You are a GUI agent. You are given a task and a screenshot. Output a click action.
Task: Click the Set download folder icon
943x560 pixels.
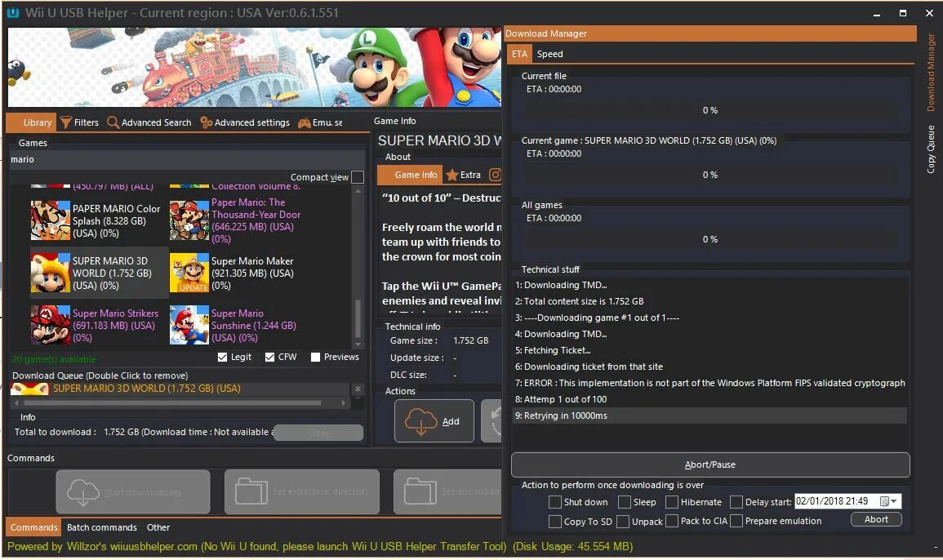coord(420,491)
